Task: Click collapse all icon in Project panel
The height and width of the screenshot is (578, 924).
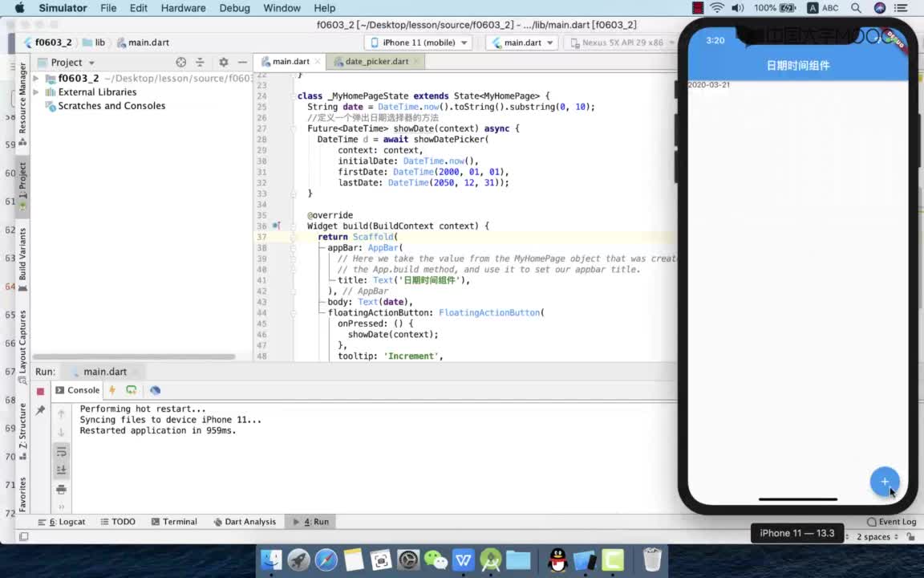Action: pyautogui.click(x=200, y=62)
